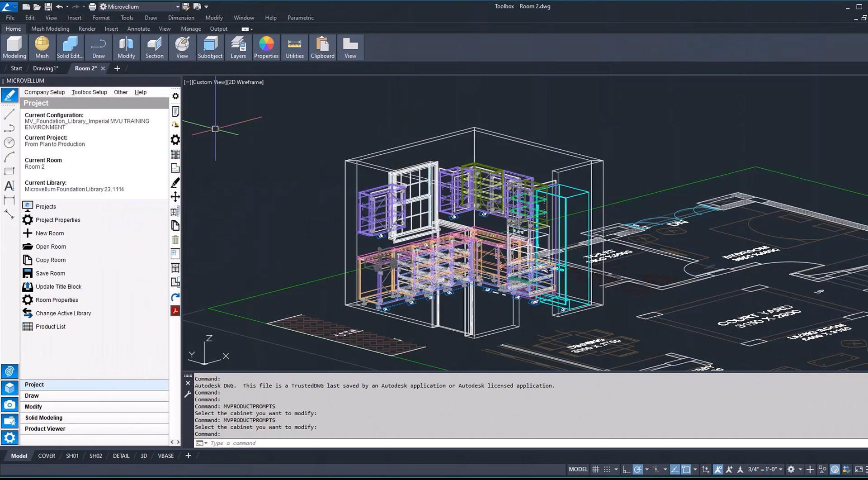Toggle annotation objects visibility in status bar

718,469
